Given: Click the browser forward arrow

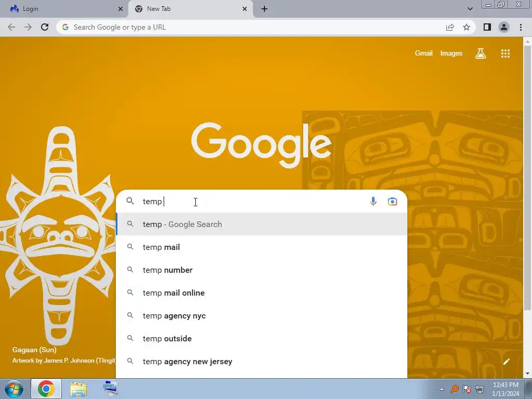Looking at the screenshot, I should pyautogui.click(x=28, y=27).
